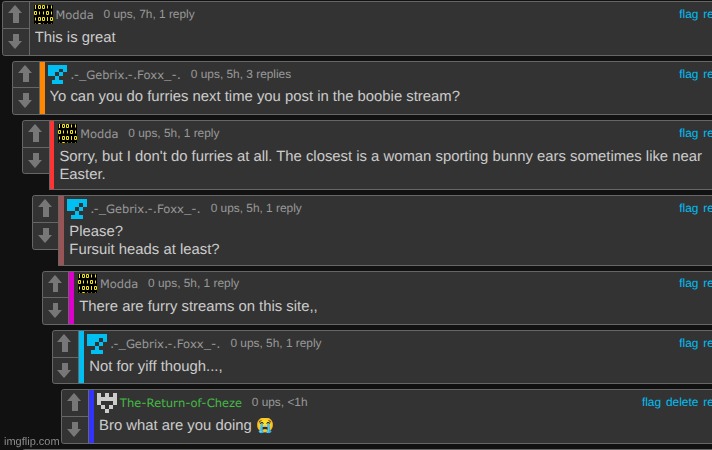
Task: Downvote the "Bro what are you doing" comment
Action: coord(74,430)
